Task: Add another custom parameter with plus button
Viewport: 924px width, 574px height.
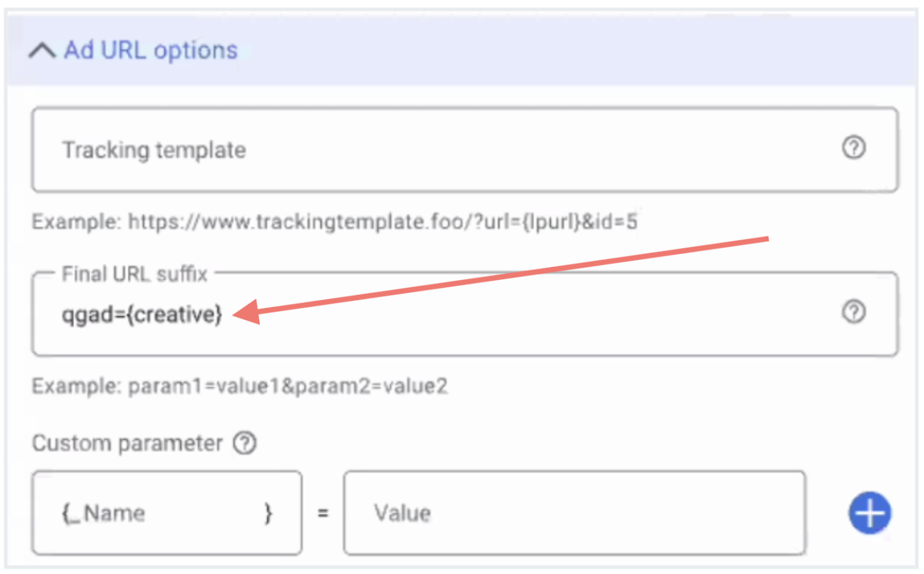Action: point(870,513)
